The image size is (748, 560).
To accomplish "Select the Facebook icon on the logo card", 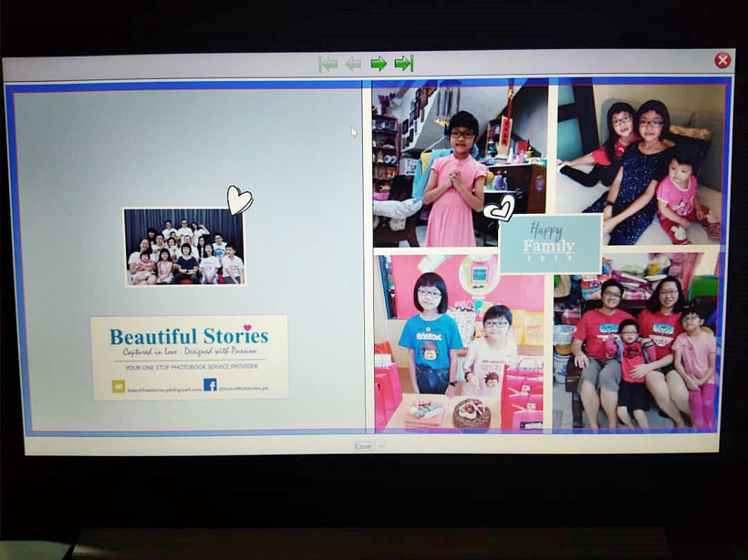I will pos(210,385).
